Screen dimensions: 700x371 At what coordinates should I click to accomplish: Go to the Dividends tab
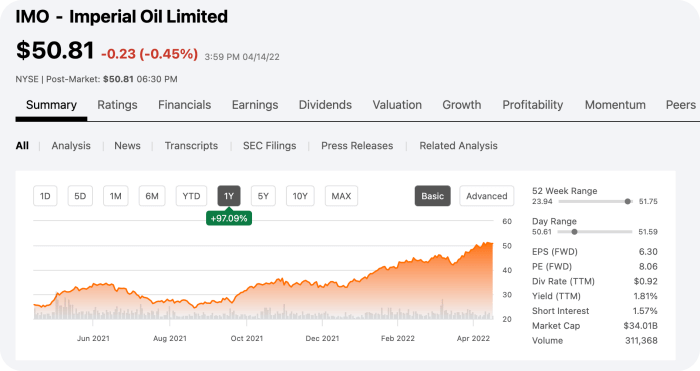click(325, 105)
